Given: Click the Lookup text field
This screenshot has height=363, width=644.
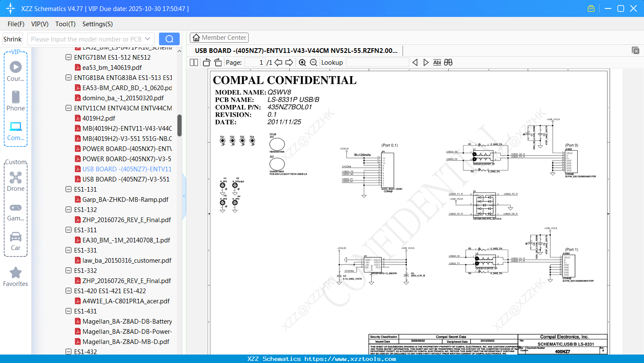Looking at the screenshot, I should 377,63.
